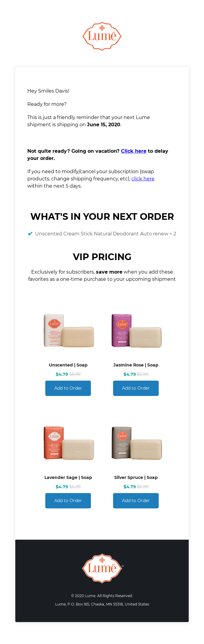Open the Silver Spruce soap product image
The height and width of the screenshot is (644, 204).
pos(136,443)
